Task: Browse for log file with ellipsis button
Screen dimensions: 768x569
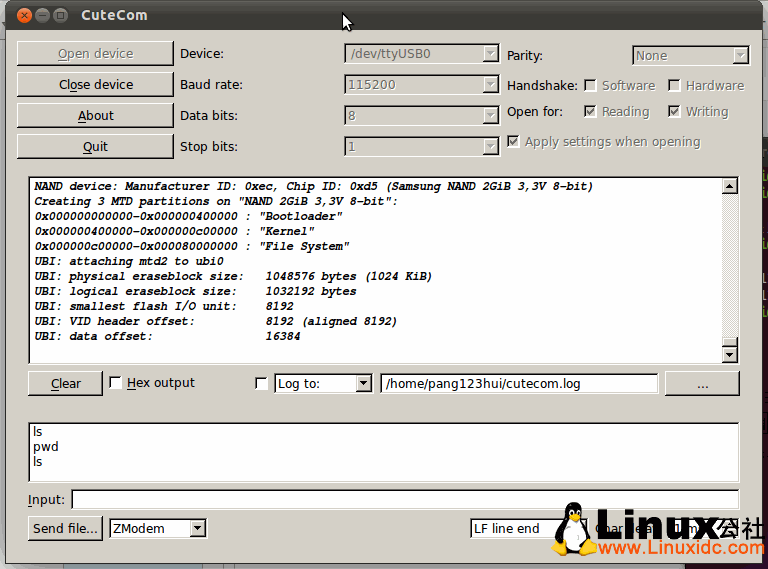Action: click(702, 383)
